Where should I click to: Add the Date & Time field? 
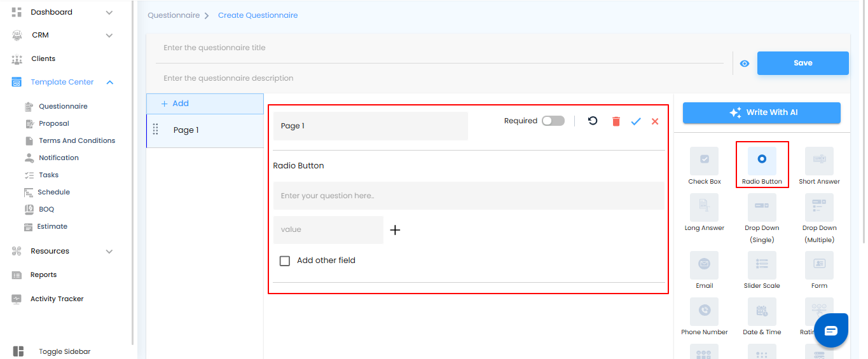coord(761,311)
